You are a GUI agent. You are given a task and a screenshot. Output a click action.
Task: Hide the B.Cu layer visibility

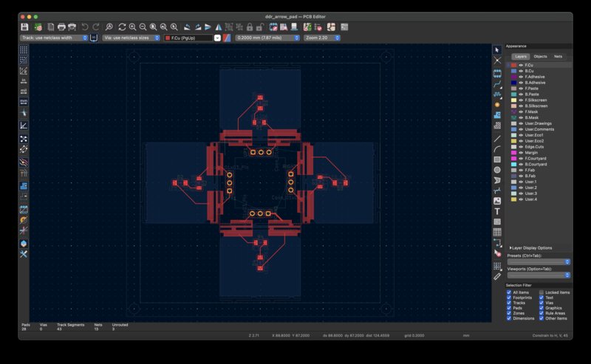point(521,71)
